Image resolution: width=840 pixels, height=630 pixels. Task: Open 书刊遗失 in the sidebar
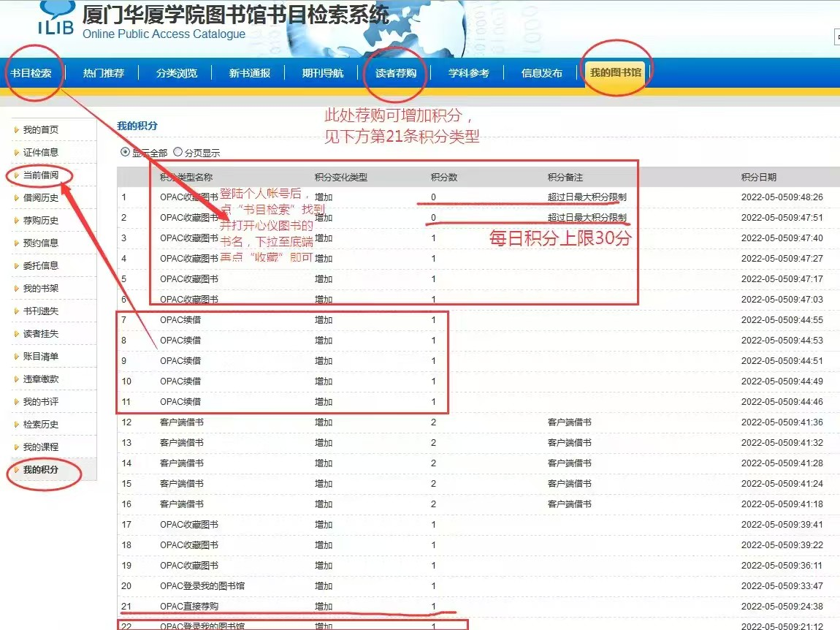[x=41, y=311]
